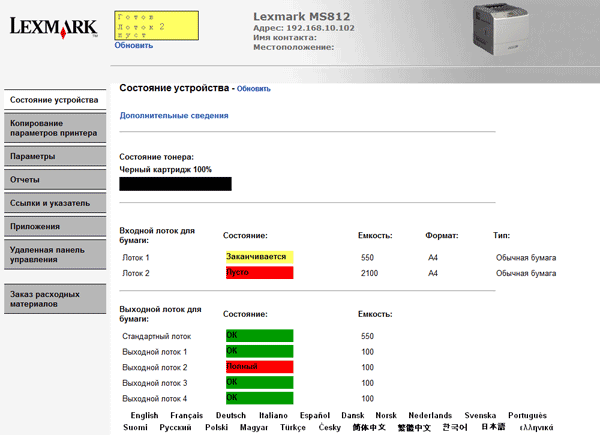This screenshot has height=435, width=600.
Task: Click the Lexmark logo
Action: pos(54,28)
